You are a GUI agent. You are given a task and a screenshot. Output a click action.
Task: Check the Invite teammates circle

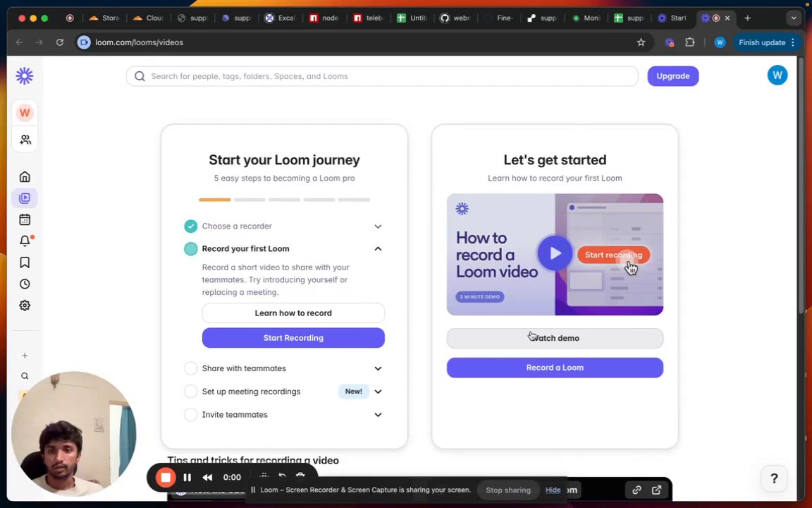[x=190, y=415]
